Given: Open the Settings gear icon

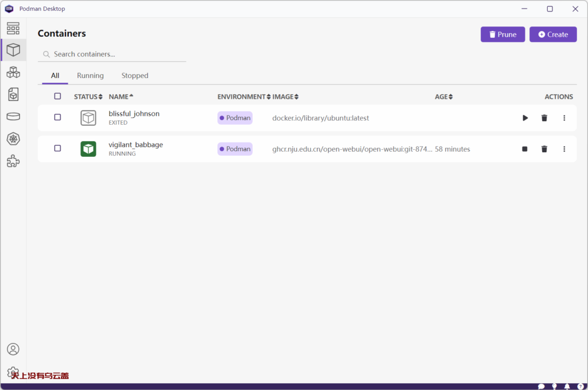Looking at the screenshot, I should pos(13,372).
